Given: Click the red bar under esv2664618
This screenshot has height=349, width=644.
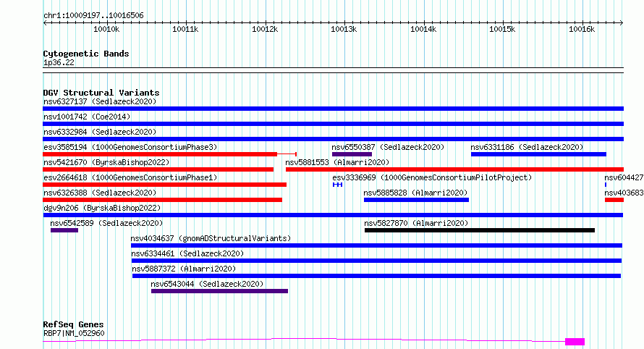Looking at the screenshot, I should pyautogui.click(x=164, y=185).
